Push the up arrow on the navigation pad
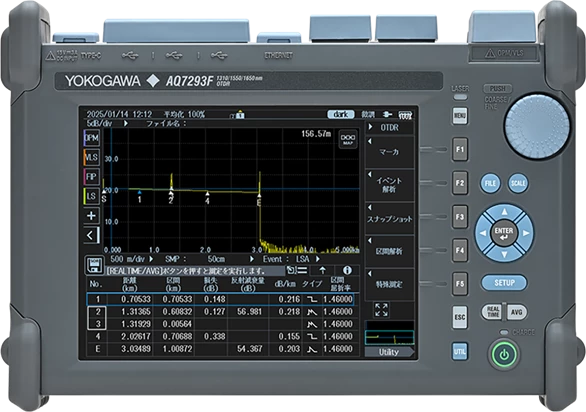The image size is (586, 412). coord(505,212)
